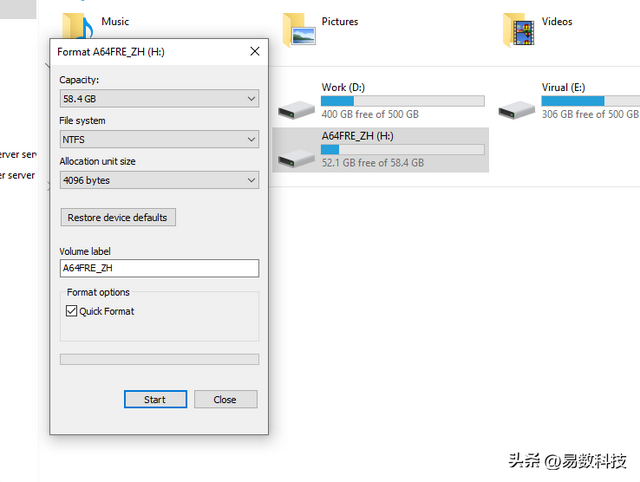Viewport: 640px width, 482px height.
Task: Open the Allocation unit size dropdown
Action: [159, 180]
